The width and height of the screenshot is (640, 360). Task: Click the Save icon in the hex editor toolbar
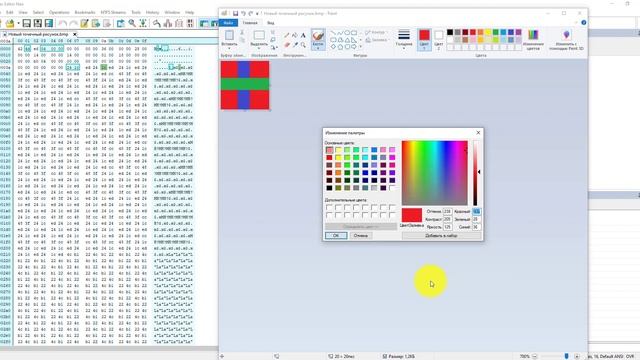[27, 23]
